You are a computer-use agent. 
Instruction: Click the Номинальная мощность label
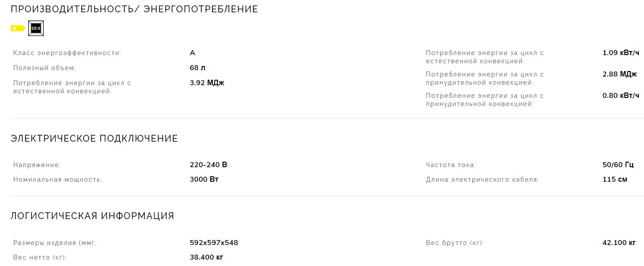pyautogui.click(x=57, y=179)
